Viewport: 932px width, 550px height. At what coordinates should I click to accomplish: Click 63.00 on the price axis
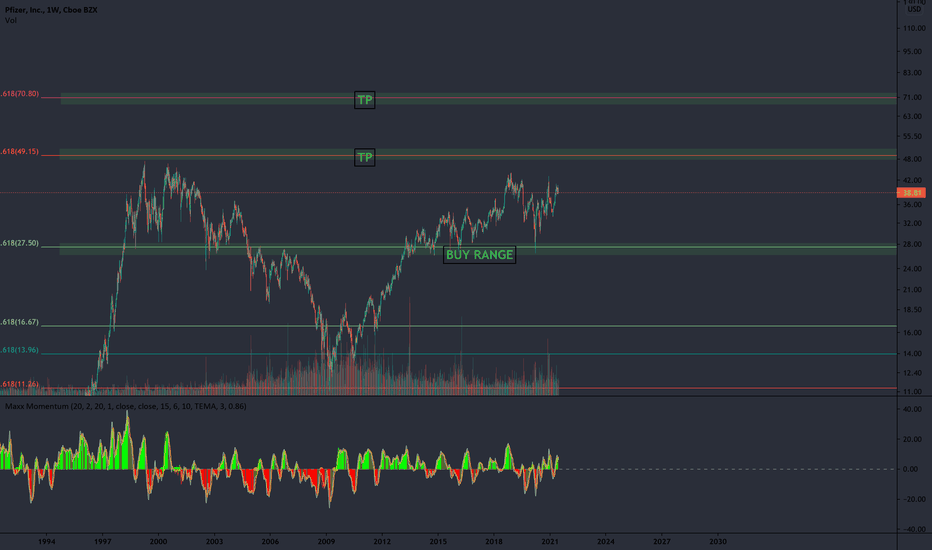coord(913,117)
